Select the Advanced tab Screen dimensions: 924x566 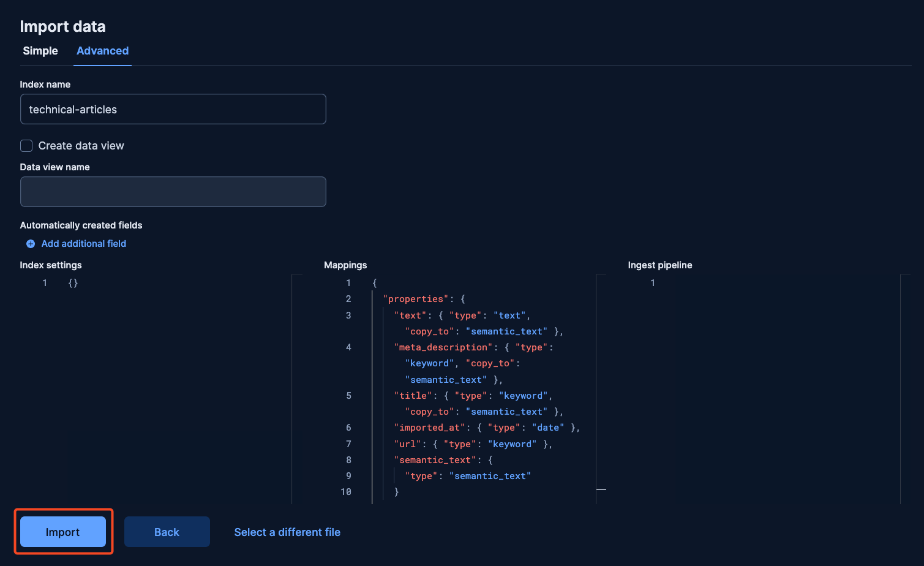[x=102, y=51]
